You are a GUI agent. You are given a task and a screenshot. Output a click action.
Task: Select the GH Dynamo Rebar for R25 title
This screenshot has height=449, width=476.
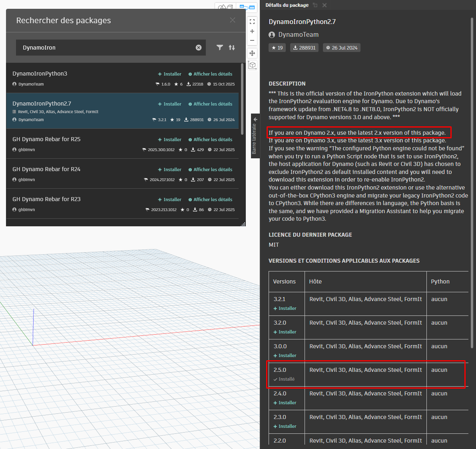(x=46, y=139)
